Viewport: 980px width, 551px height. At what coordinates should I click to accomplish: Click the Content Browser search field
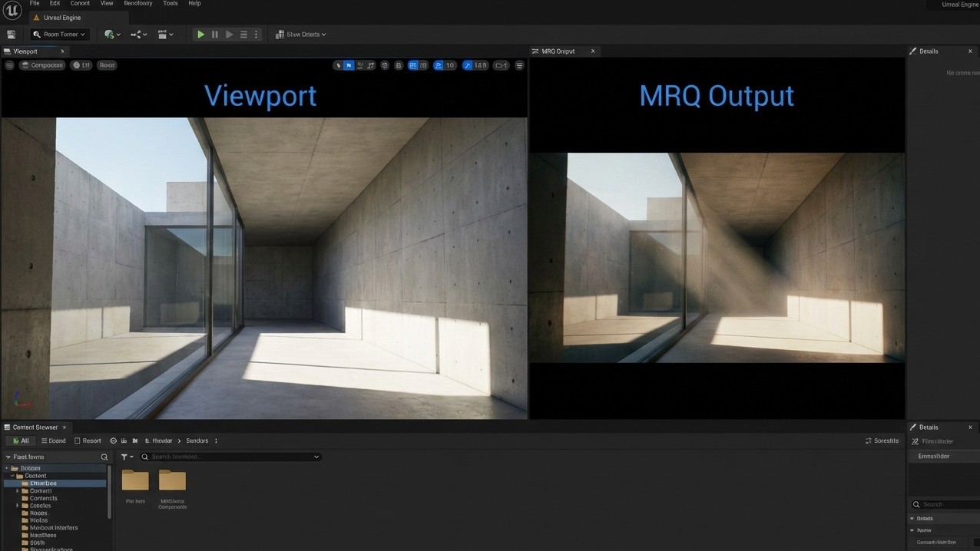[x=230, y=457]
